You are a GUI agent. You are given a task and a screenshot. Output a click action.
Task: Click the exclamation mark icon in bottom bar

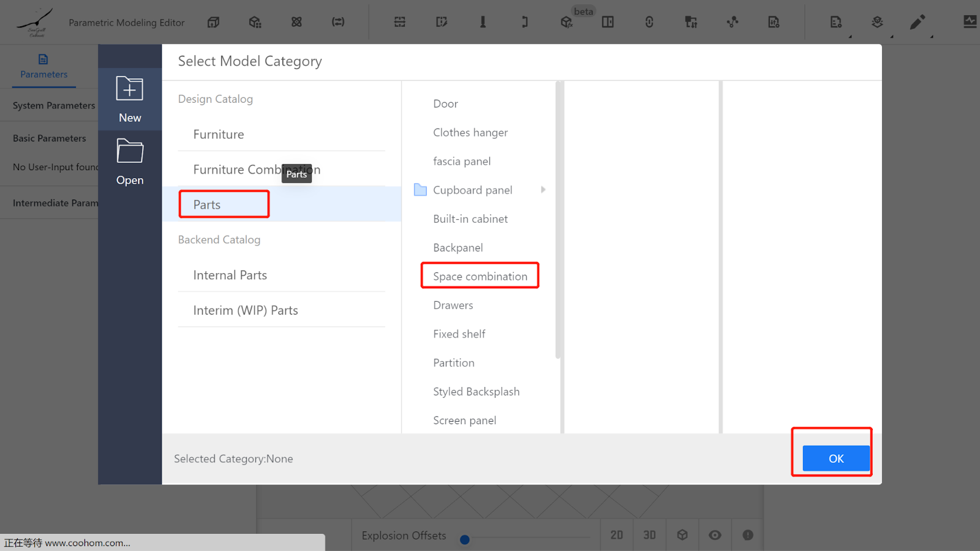point(748,535)
